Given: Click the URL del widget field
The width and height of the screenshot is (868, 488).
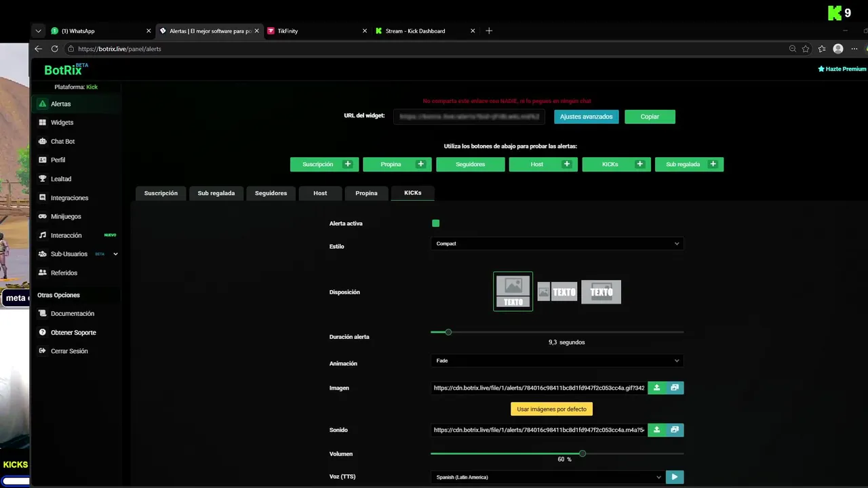Looking at the screenshot, I should click(469, 117).
